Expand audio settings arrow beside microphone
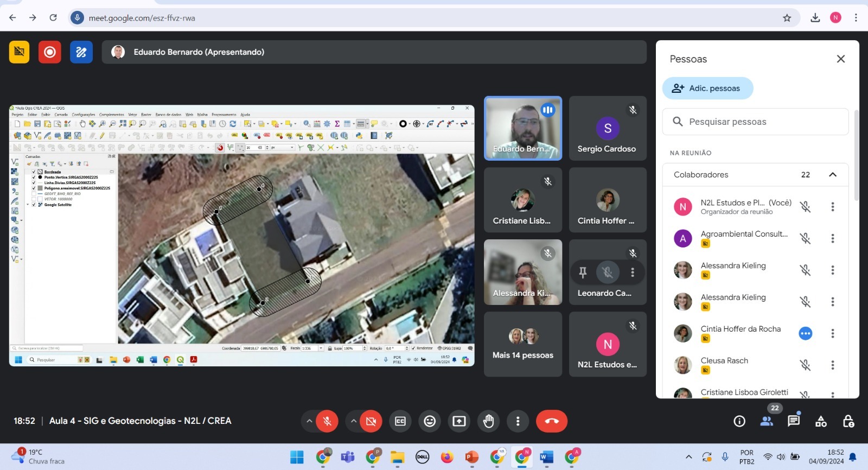Image resolution: width=868 pixels, height=470 pixels. pyautogui.click(x=309, y=421)
